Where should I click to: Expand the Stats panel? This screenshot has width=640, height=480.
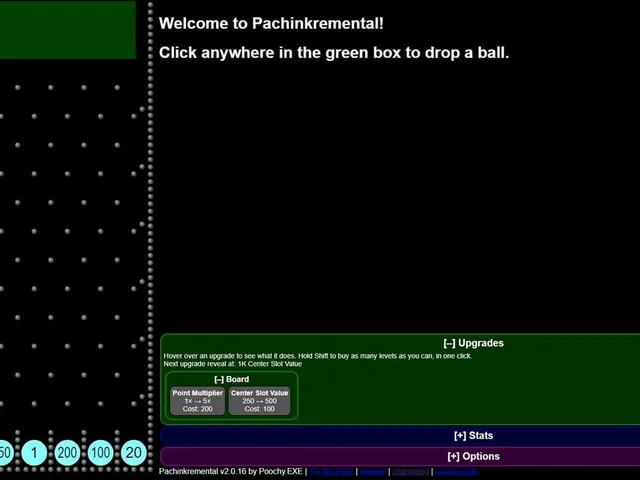tap(473, 436)
